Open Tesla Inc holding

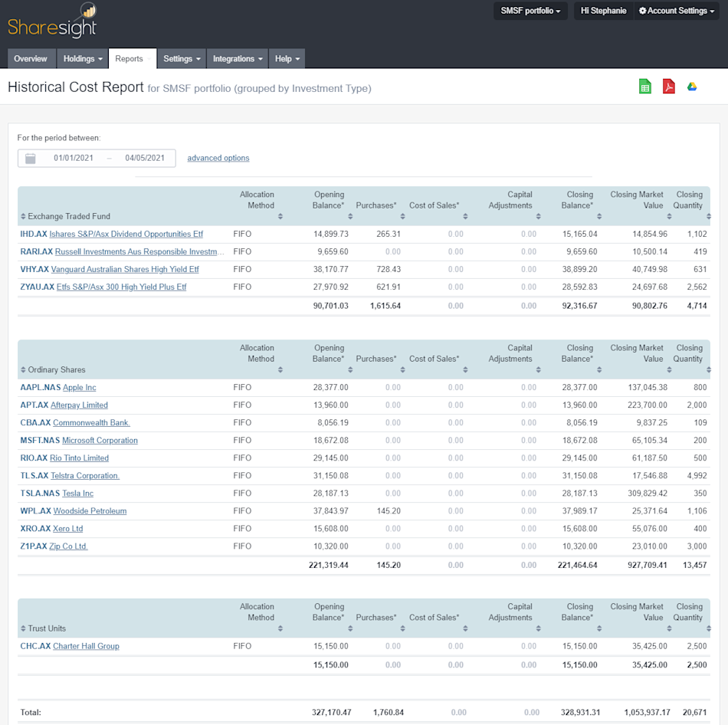point(77,494)
